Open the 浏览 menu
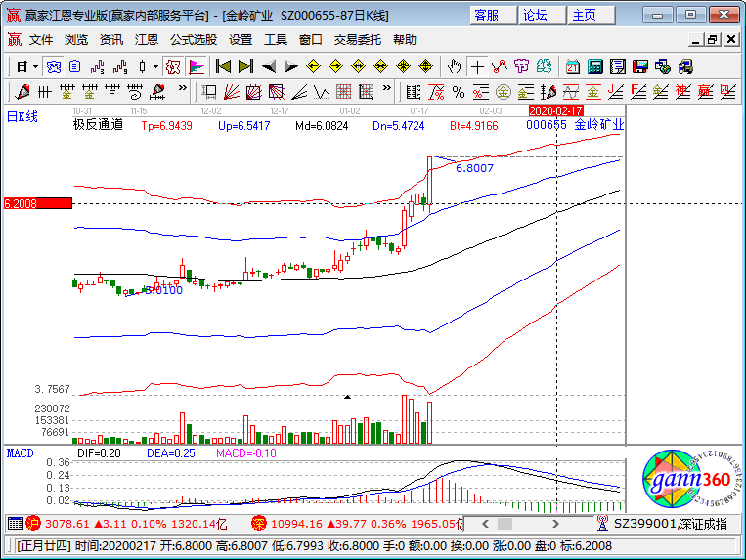Screen dimensions: 746x560 coord(76,40)
